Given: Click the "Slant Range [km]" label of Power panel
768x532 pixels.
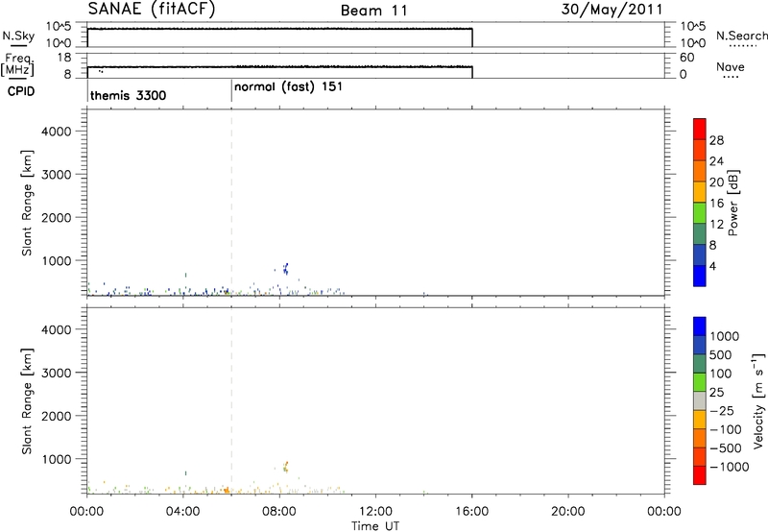Looking at the screenshot, I should [27, 203].
